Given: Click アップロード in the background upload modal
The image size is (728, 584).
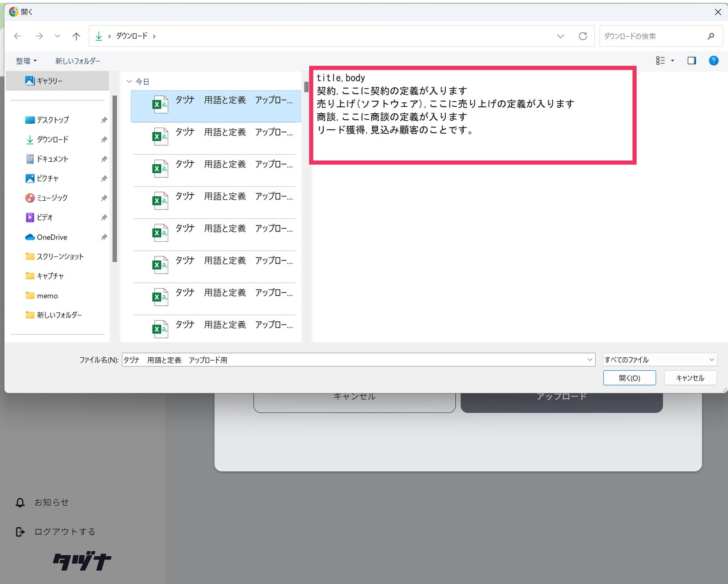Looking at the screenshot, I should (562, 401).
